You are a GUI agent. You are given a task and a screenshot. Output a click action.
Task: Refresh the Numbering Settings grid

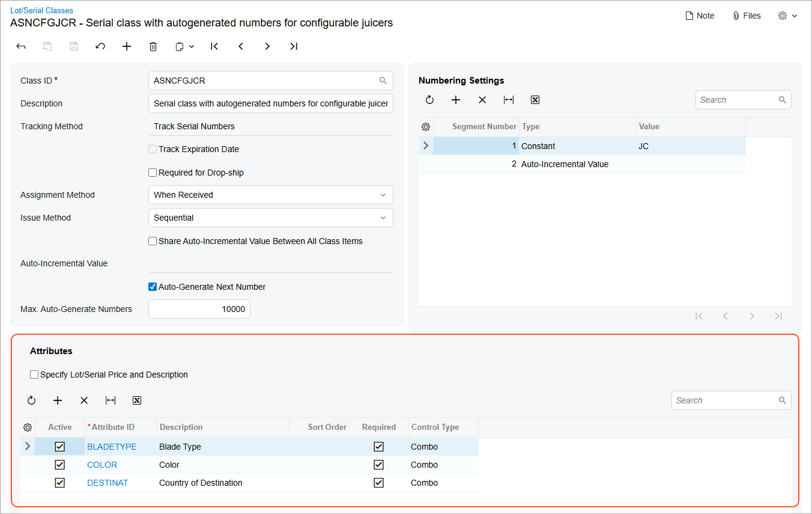pyautogui.click(x=429, y=100)
